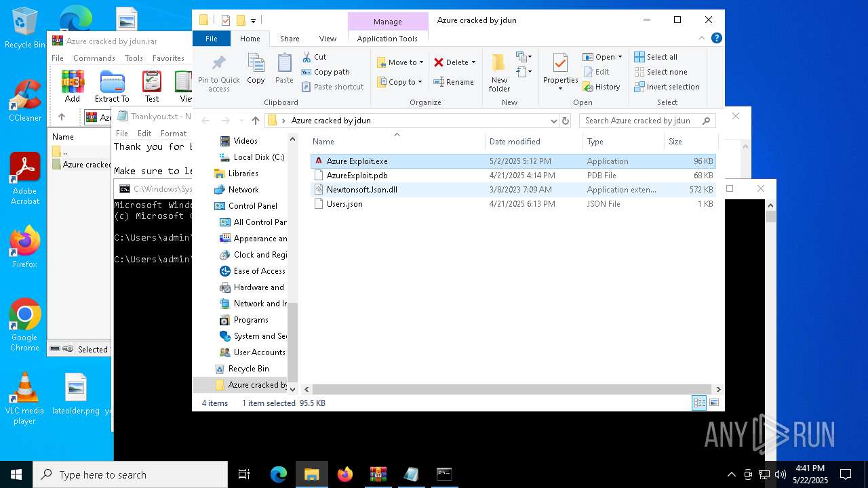Screen dimensions: 868x488
Task: Open Videos in navigation pane
Action: [x=245, y=141]
